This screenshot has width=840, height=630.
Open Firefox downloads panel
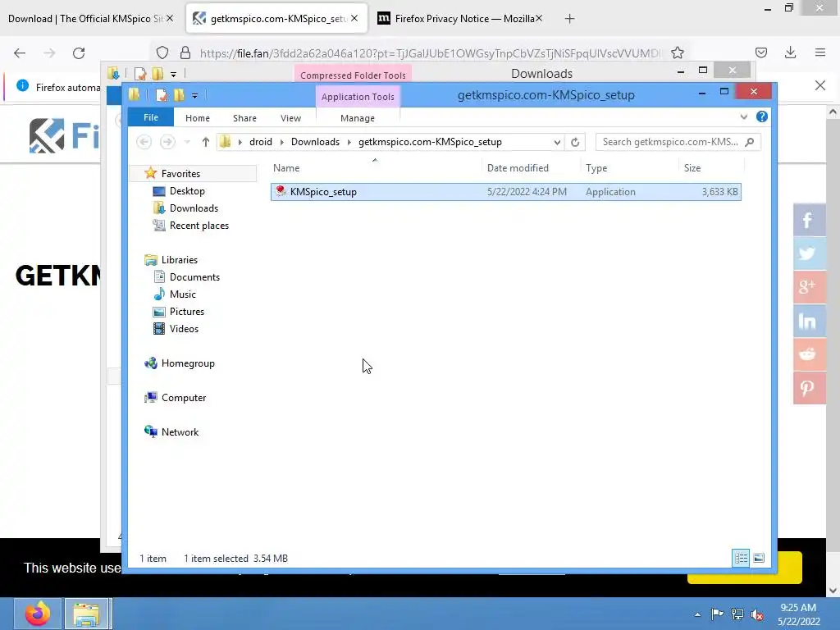790,52
